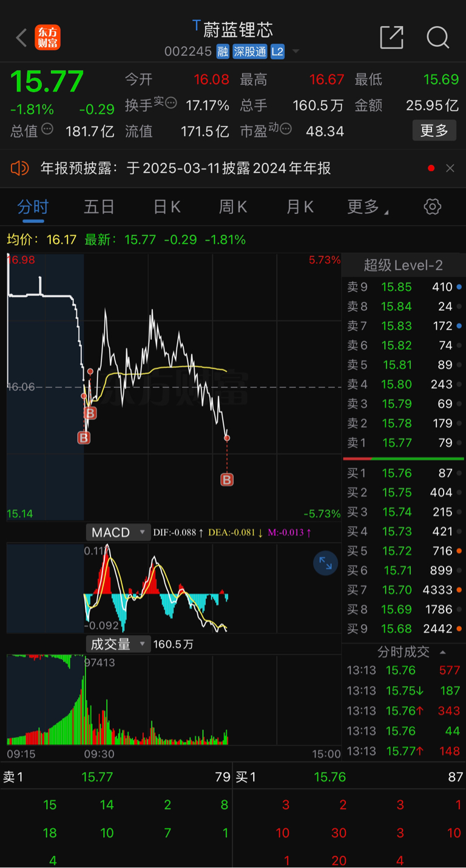Screen dimensions: 466x868
Task: Tap the volume bar chart area
Action: pos(174,700)
